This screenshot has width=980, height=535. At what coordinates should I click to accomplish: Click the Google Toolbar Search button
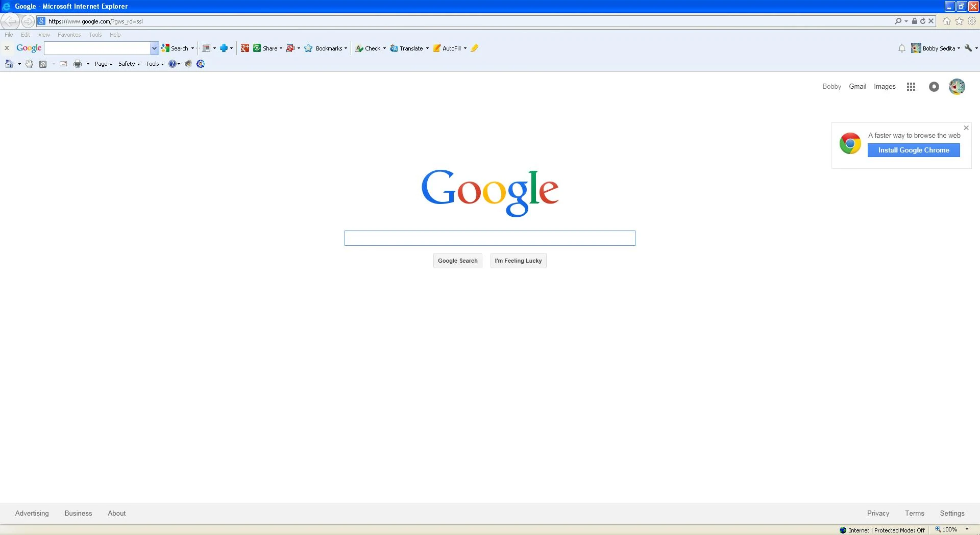tap(175, 48)
